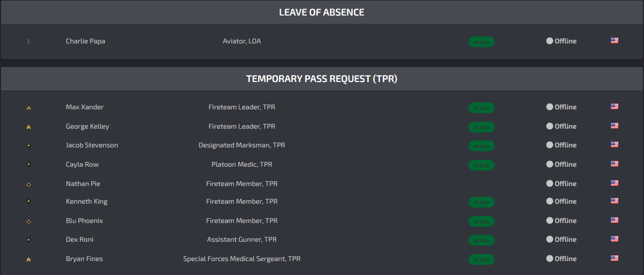Image resolution: width=644 pixels, height=275 pixels.
Task: Click the Offline status indicator for Nathan Pie
Action: click(x=561, y=184)
